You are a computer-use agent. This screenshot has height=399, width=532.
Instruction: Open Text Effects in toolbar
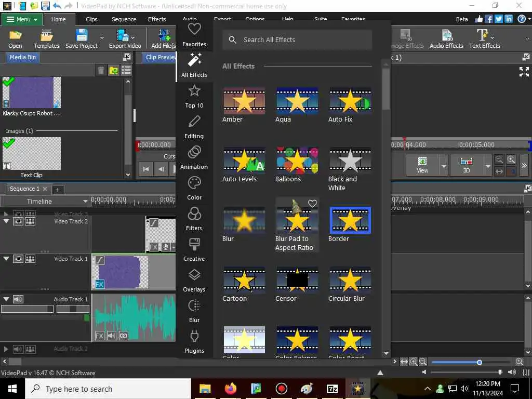(x=485, y=39)
